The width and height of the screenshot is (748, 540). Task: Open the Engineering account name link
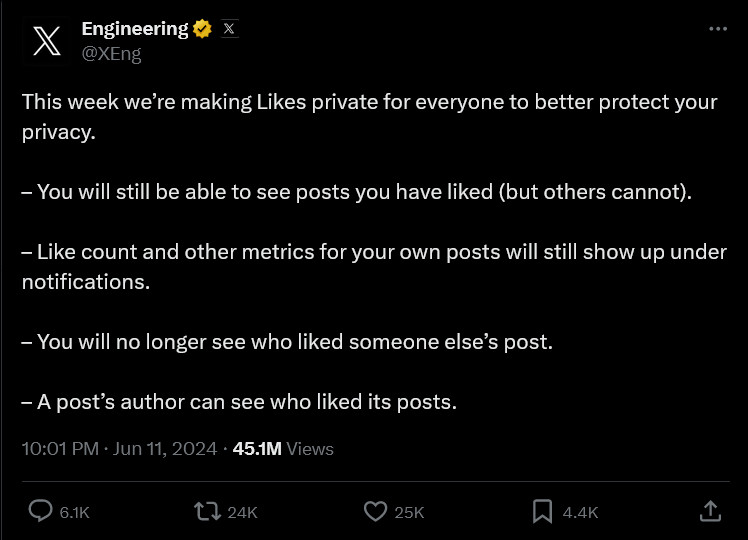[135, 29]
